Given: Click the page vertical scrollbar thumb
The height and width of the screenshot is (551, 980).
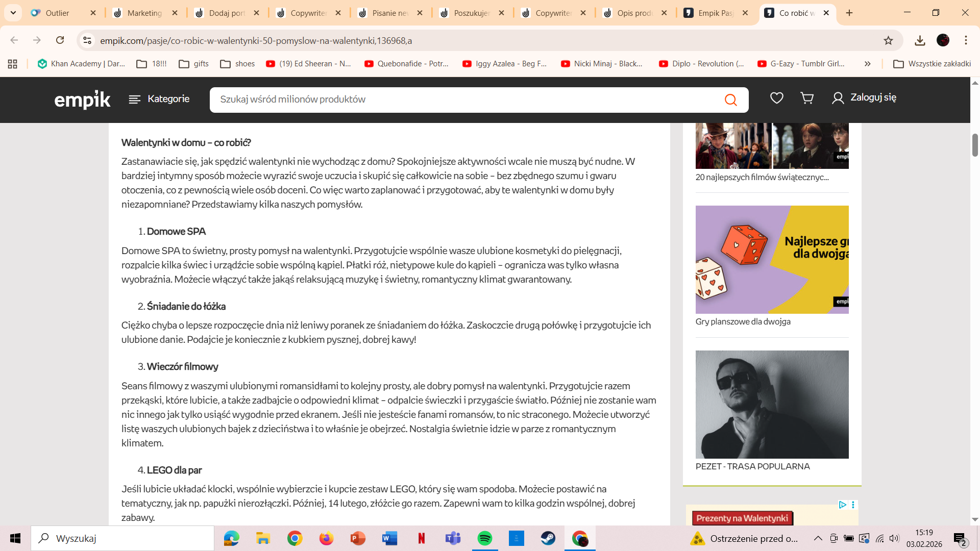Looking at the screenshot, I should click(975, 145).
